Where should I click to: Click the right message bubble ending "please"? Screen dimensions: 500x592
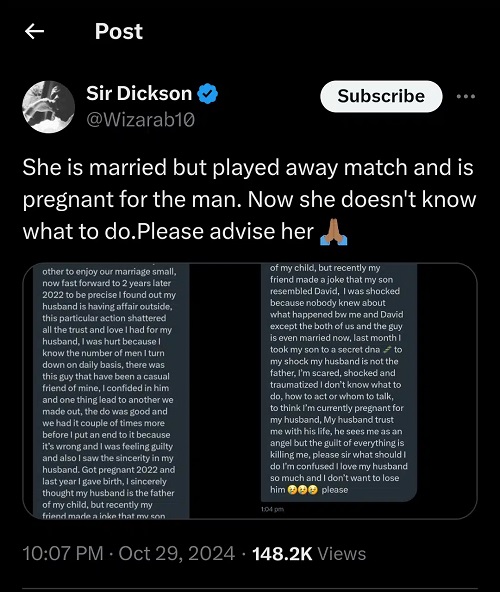(339, 383)
